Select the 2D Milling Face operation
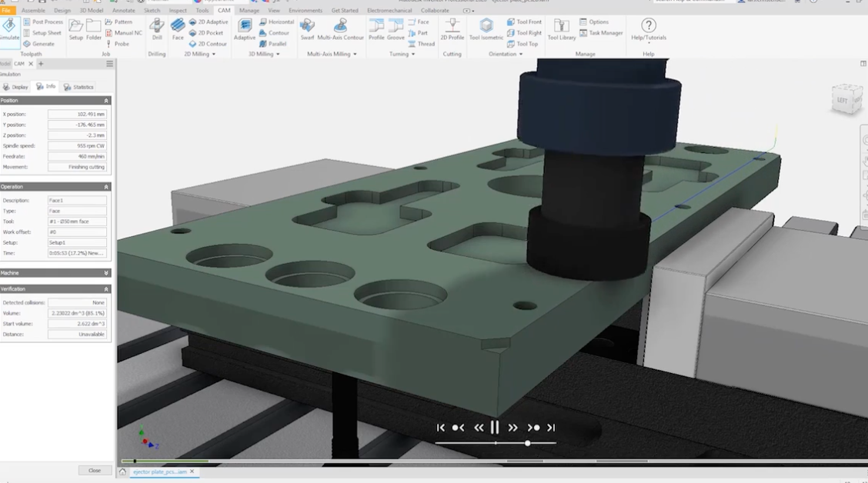The width and height of the screenshot is (868, 483). pos(178,29)
